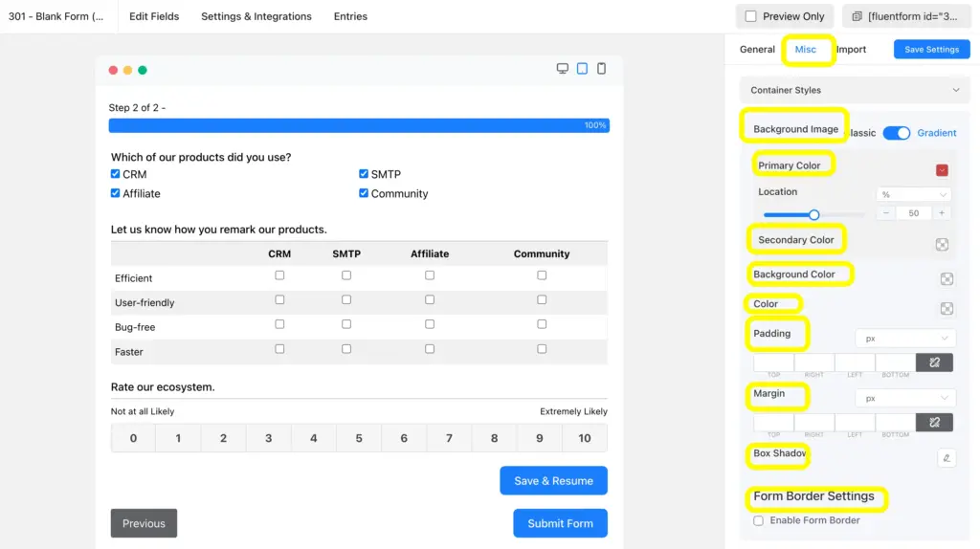Open the Entries tab
Viewport: 980px width, 549px height.
tap(350, 16)
